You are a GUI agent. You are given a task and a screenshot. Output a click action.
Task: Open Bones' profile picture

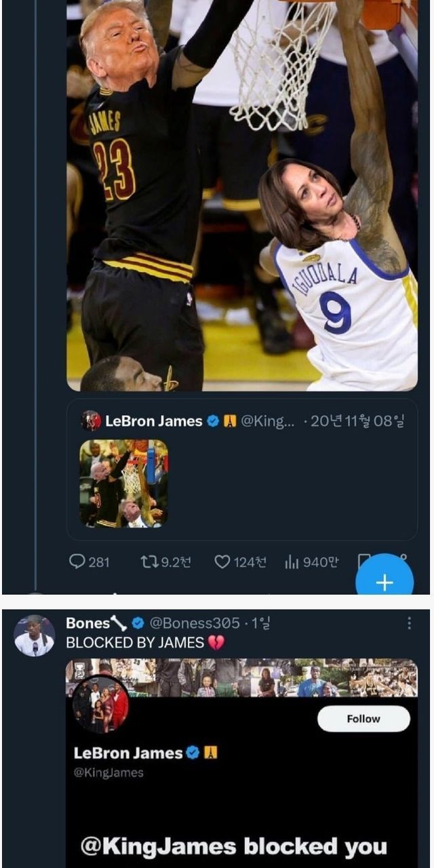(34, 635)
